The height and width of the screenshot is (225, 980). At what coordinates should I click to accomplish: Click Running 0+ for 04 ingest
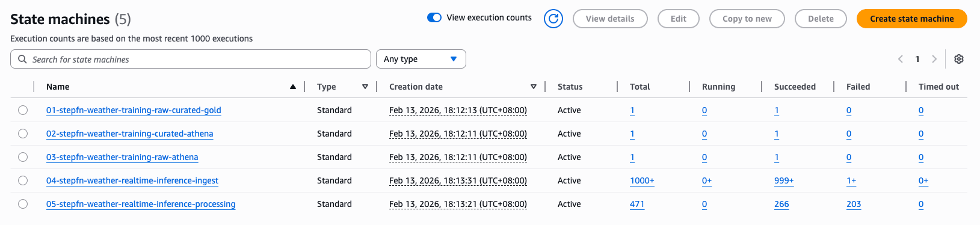pos(707,180)
